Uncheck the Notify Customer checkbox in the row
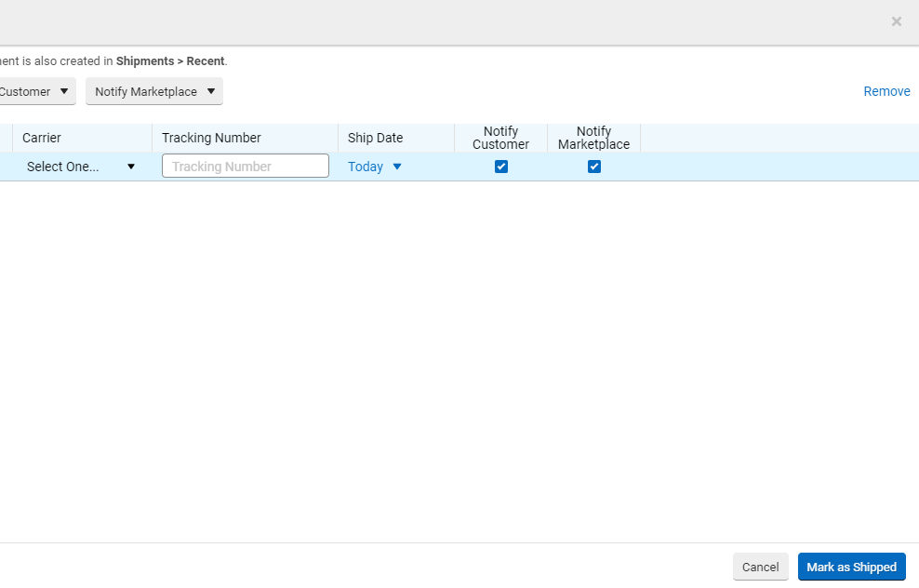 pyautogui.click(x=501, y=167)
